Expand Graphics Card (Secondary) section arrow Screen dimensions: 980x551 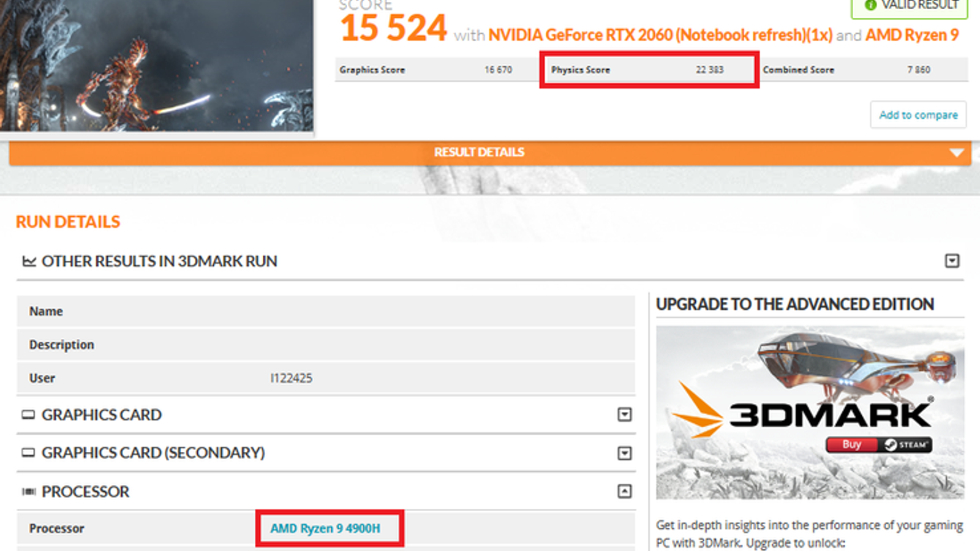click(x=624, y=453)
